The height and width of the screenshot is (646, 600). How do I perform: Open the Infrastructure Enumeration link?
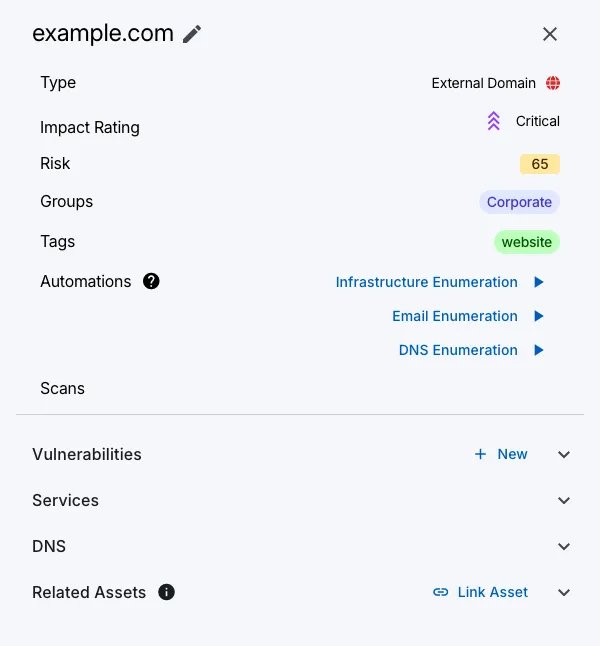coord(427,282)
